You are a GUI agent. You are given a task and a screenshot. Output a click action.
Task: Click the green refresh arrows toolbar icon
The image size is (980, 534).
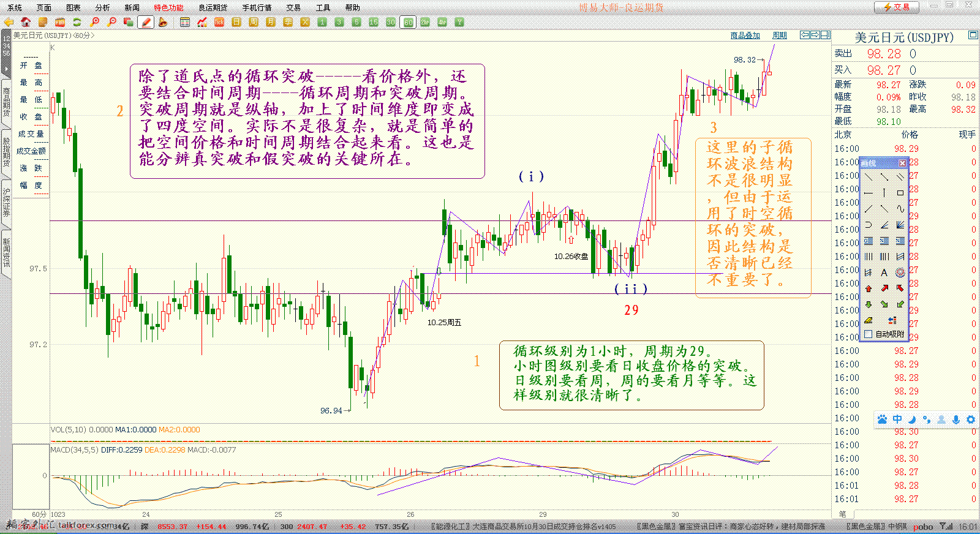point(77,22)
